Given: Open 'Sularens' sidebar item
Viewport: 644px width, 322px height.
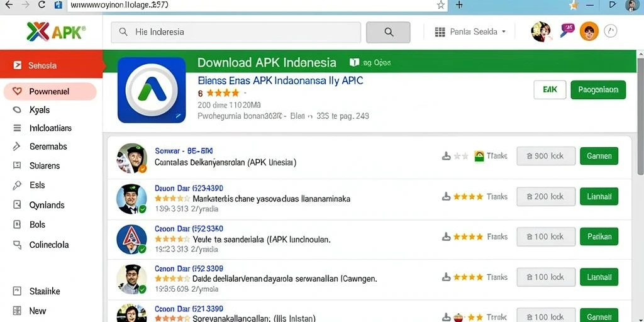Looking at the screenshot, I should point(45,166).
